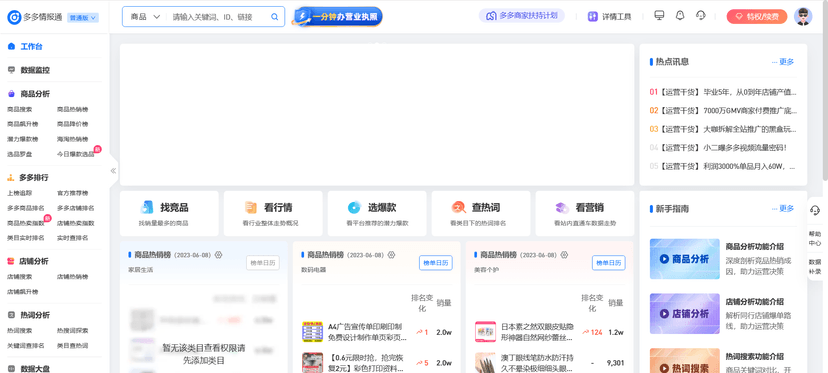Open 潜力爆款榜 sidebar link
The image size is (828, 373).
point(23,139)
